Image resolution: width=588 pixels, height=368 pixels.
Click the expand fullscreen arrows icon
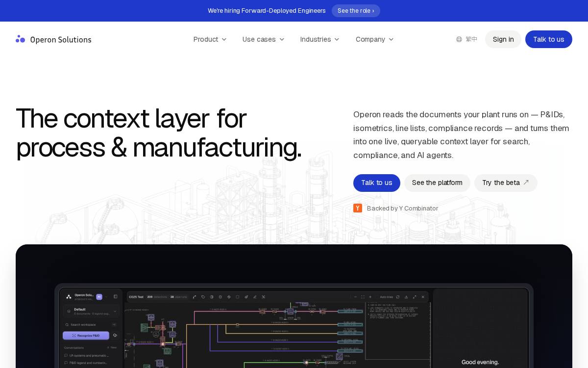415,297
